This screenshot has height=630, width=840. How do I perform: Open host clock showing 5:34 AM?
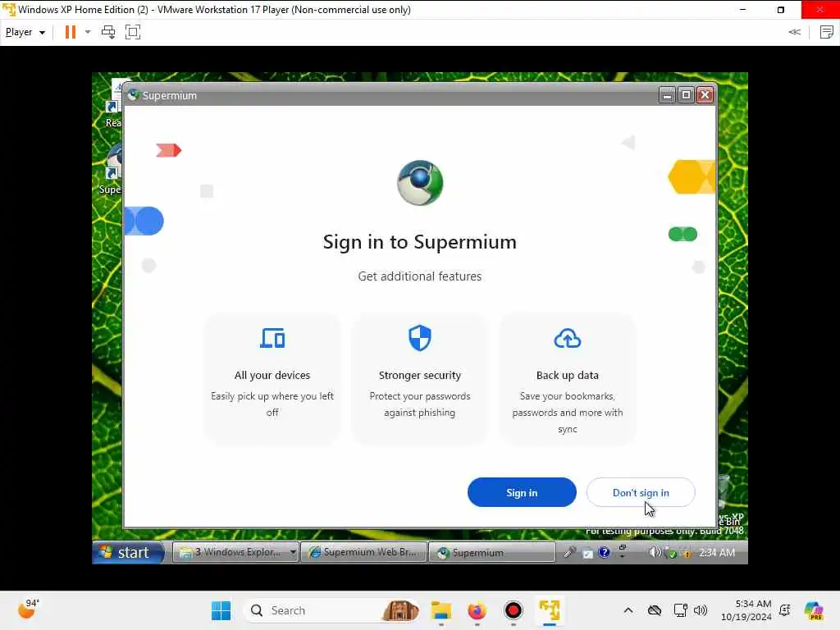746,610
